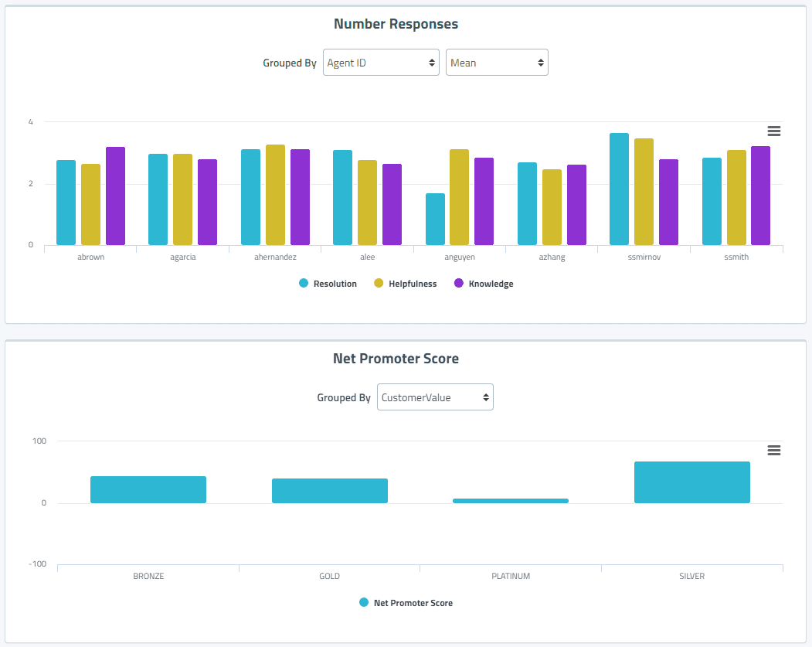Click the cyan Resolution legend dot
The height and width of the screenshot is (647, 812).
click(304, 283)
